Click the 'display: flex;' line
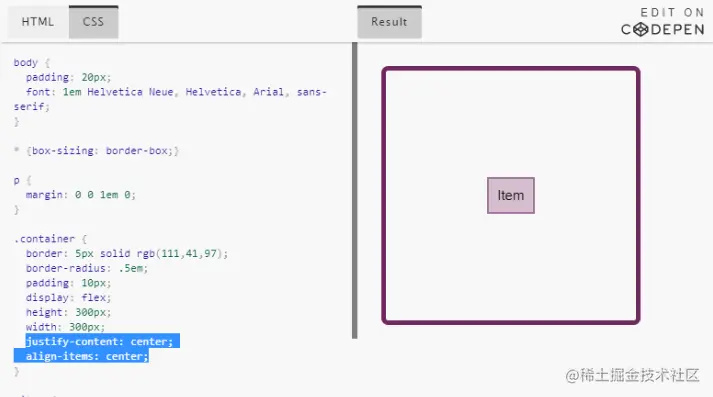The image size is (713, 397). point(68,297)
